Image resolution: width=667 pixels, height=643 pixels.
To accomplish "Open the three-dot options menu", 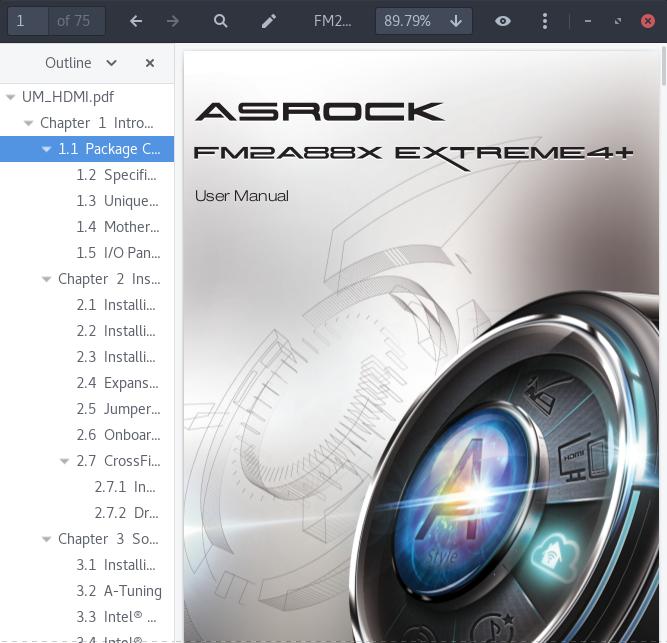I will pyautogui.click(x=544, y=21).
